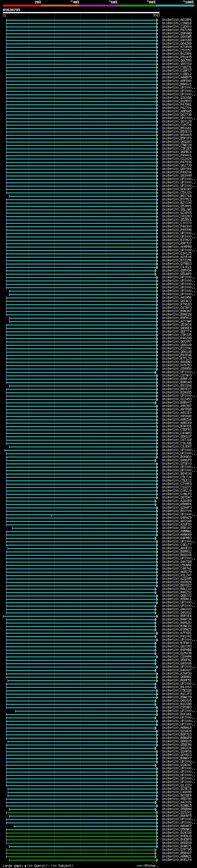Select label UniRef100_B9PXE4

click(177, 616)
